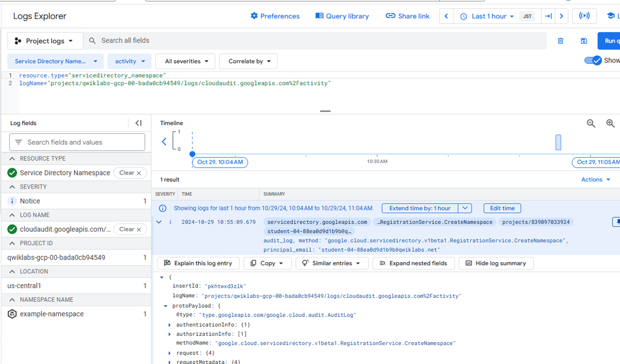Open the Actions menu
The width and height of the screenshot is (620, 364).
coord(596,179)
